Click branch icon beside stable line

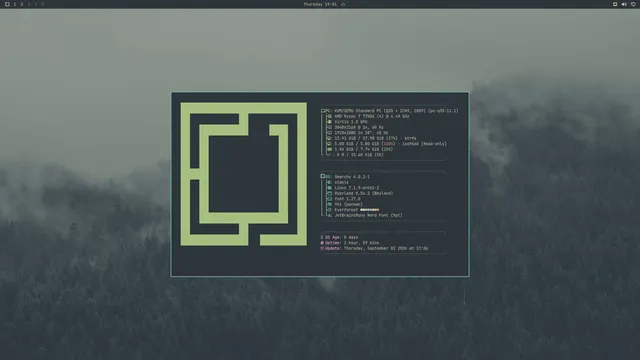click(x=329, y=182)
